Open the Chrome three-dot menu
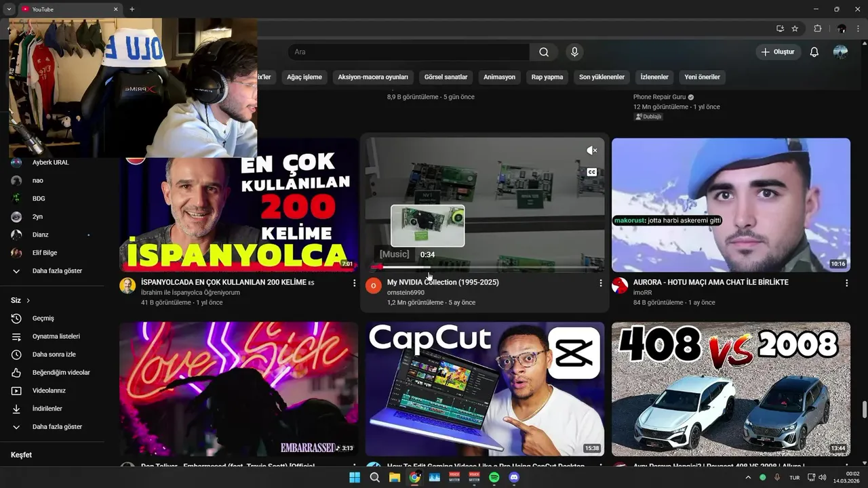 [858, 28]
